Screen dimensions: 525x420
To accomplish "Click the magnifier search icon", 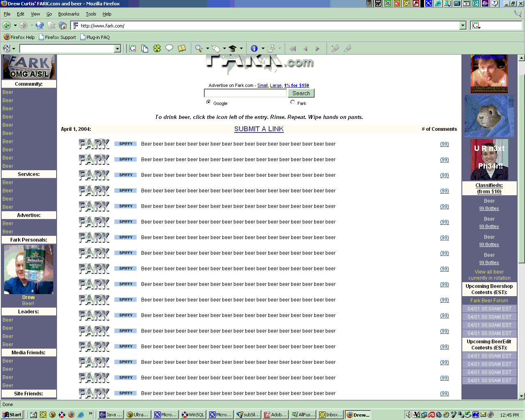I will (x=199, y=48).
